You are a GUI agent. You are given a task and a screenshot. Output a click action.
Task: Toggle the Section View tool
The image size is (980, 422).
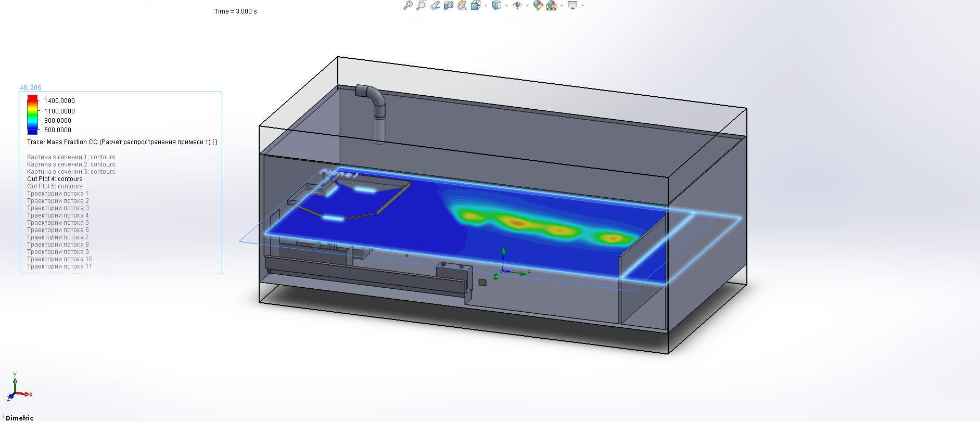[449, 5]
